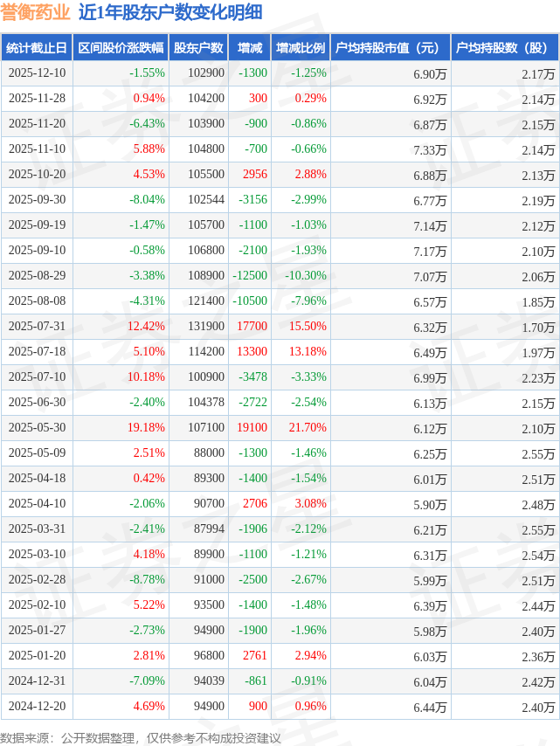The width and height of the screenshot is (560, 746).
Task: Select the 2024-12-20 date cell
Action: coord(36,707)
